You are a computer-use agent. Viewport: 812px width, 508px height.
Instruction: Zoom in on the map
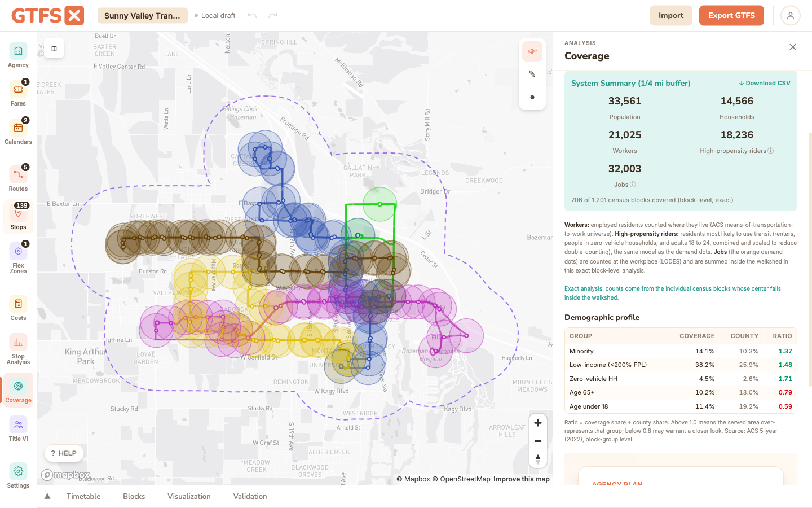tap(538, 423)
